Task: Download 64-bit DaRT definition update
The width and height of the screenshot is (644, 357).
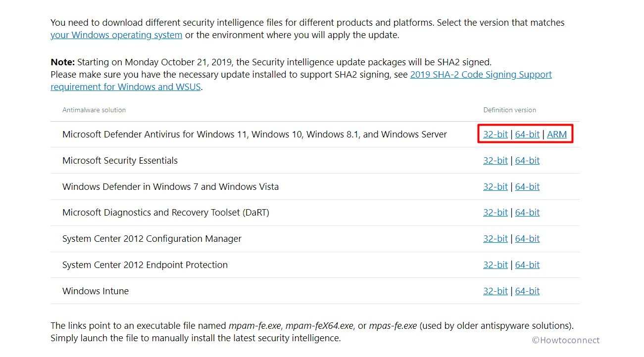Action: point(527,212)
